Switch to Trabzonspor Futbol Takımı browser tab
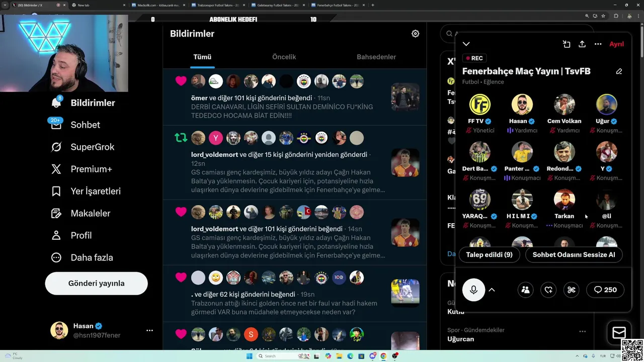This screenshot has width=644, height=362. point(217,5)
